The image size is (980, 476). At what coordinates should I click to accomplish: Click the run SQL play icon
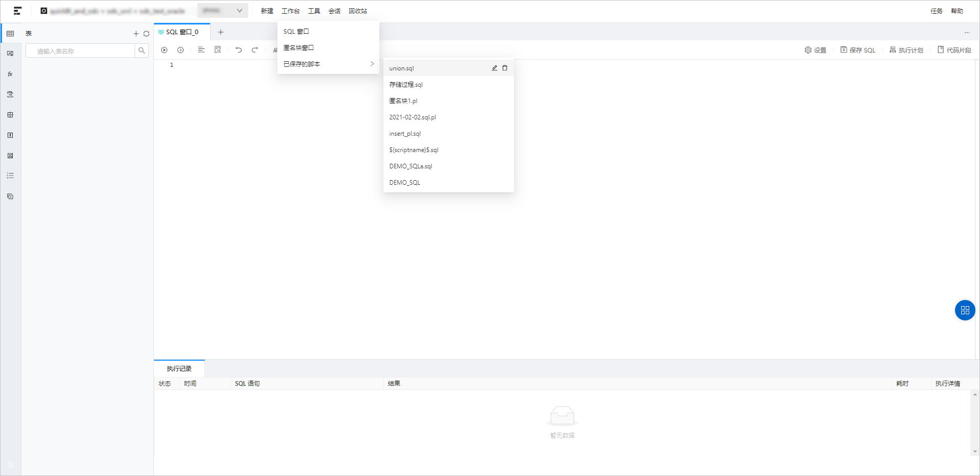click(164, 50)
